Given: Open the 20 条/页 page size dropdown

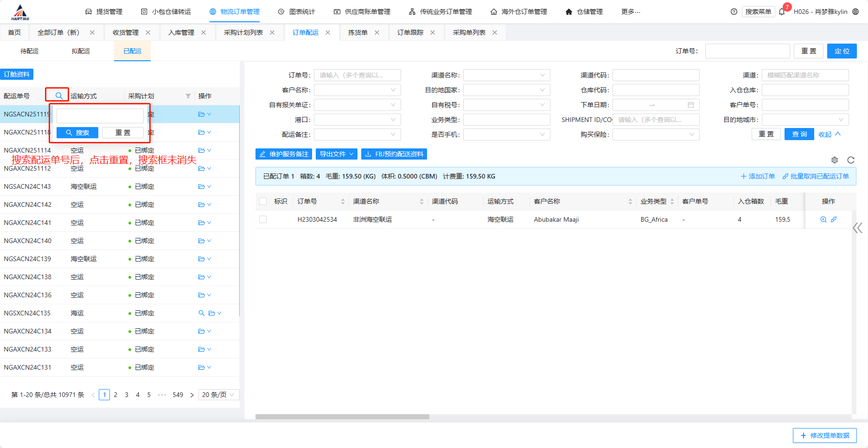Looking at the screenshot, I should pos(218,395).
